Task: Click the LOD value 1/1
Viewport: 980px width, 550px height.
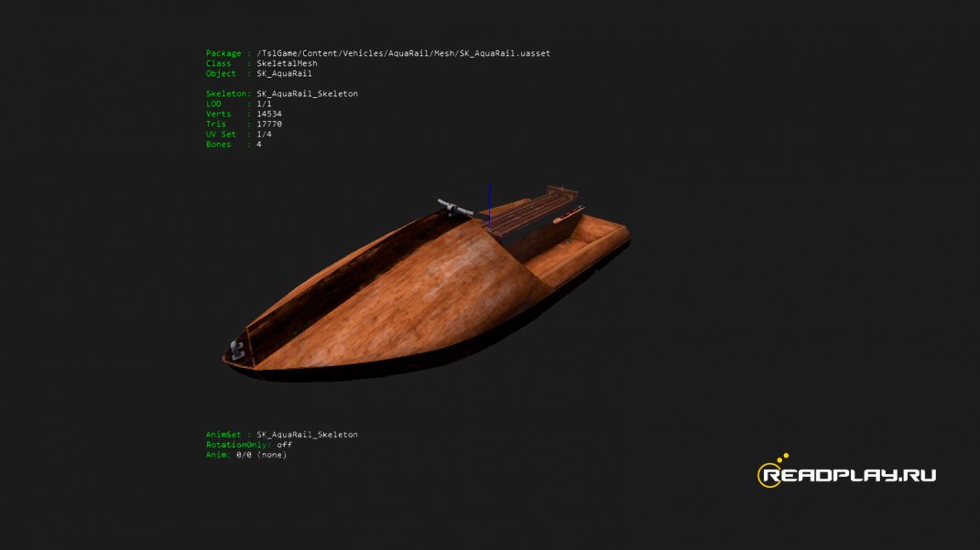Action: [265, 103]
